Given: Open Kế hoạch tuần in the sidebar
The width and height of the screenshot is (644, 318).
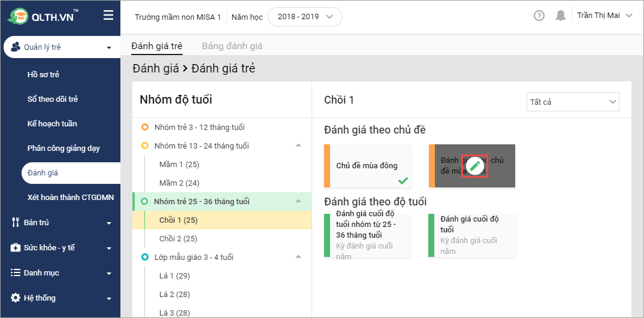Looking at the screenshot, I should 52,124.
